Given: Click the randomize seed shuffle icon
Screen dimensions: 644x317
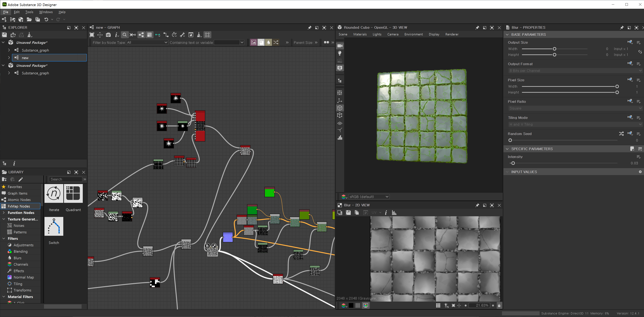Looking at the screenshot, I should click(621, 134).
